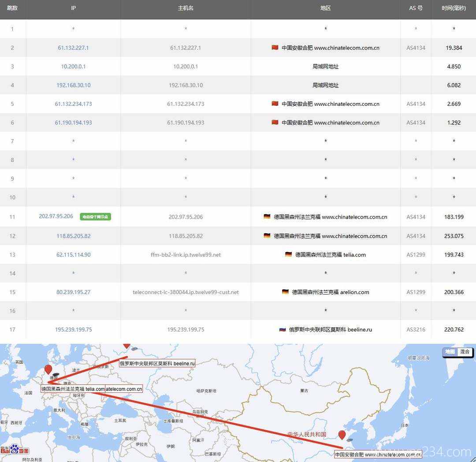Click AS1299 in hop 15 row

416,292
